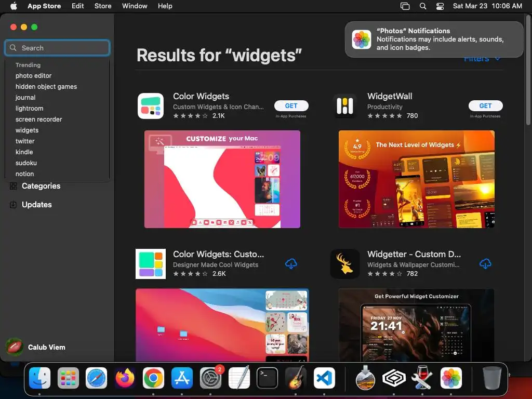532x399 pixels.
Task: Select trending search 'journal'
Action: [x=25, y=97]
